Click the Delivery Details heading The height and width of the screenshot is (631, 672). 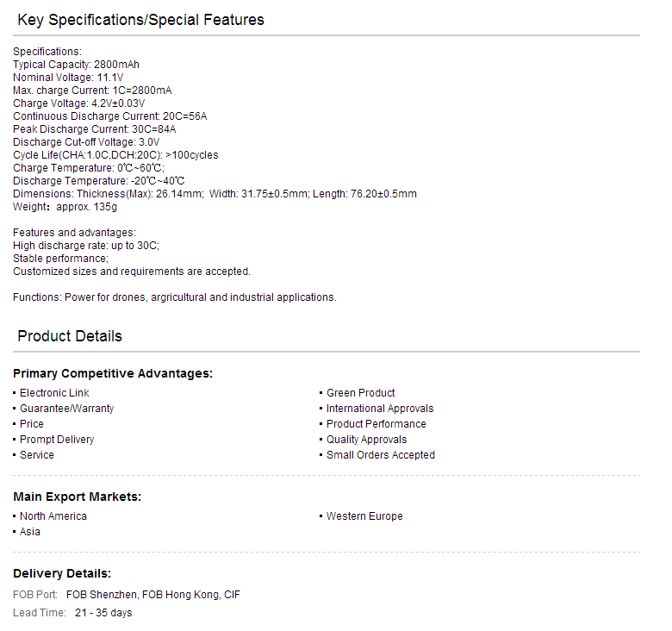(62, 573)
